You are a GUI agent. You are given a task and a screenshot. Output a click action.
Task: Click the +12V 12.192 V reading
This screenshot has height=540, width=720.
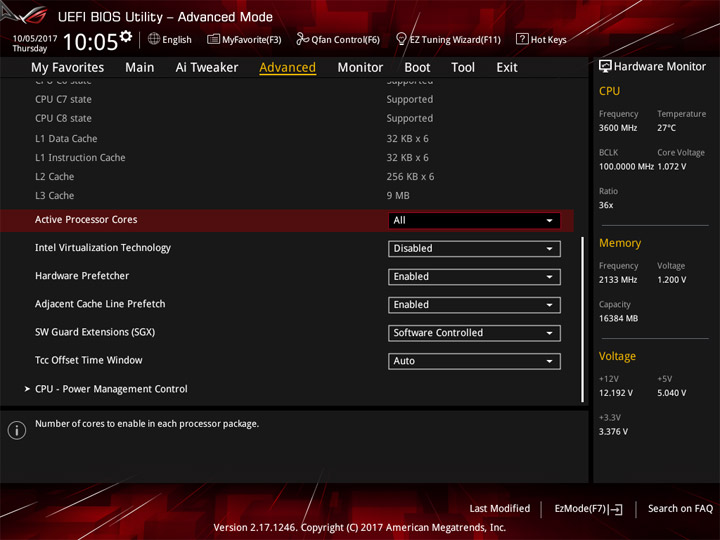616,393
